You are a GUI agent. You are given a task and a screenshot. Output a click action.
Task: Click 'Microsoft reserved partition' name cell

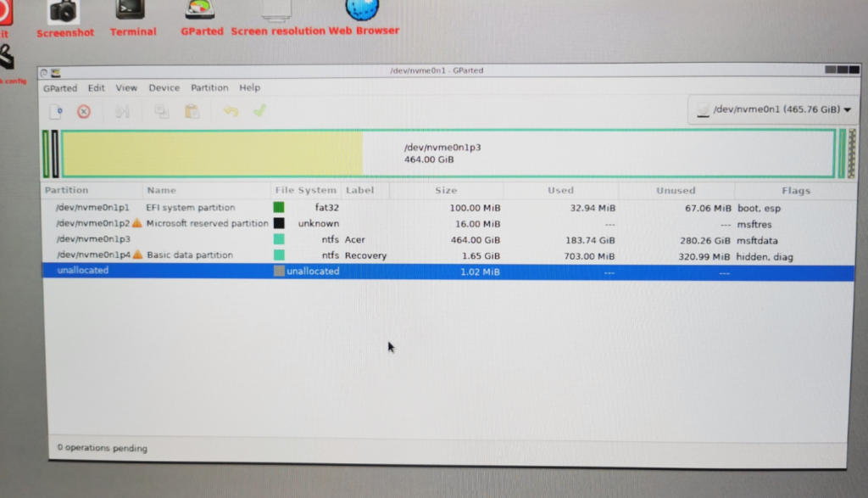207,223
